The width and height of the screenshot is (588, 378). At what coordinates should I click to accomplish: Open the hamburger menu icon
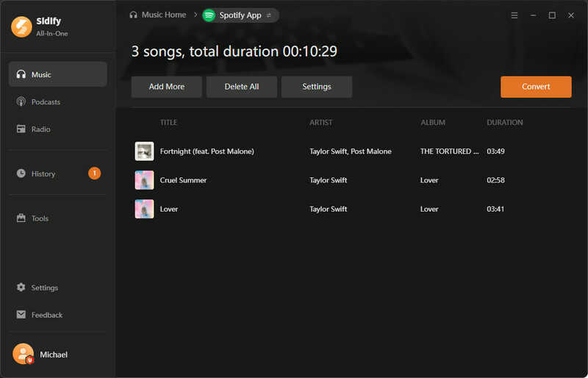(x=514, y=15)
